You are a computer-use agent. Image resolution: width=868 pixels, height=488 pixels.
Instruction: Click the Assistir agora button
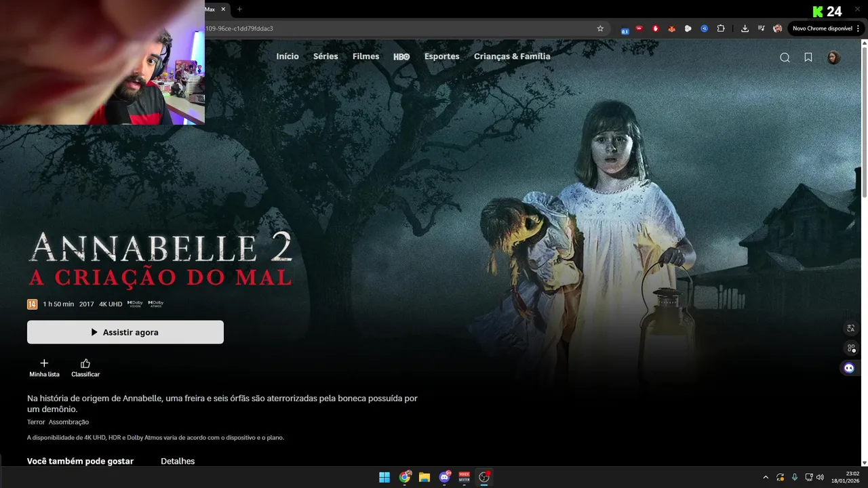click(x=125, y=332)
